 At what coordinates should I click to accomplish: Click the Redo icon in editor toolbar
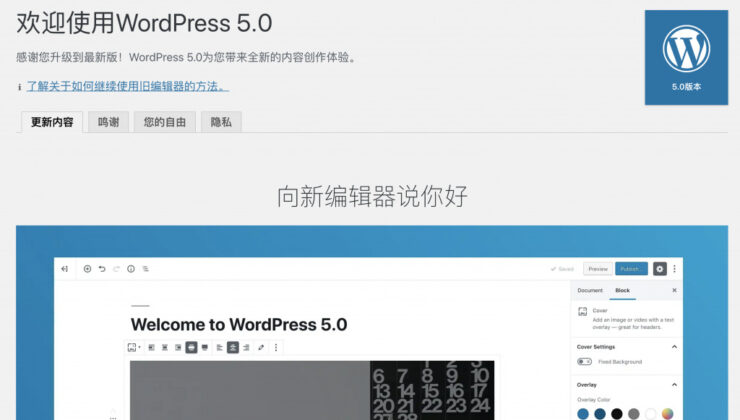[116, 269]
